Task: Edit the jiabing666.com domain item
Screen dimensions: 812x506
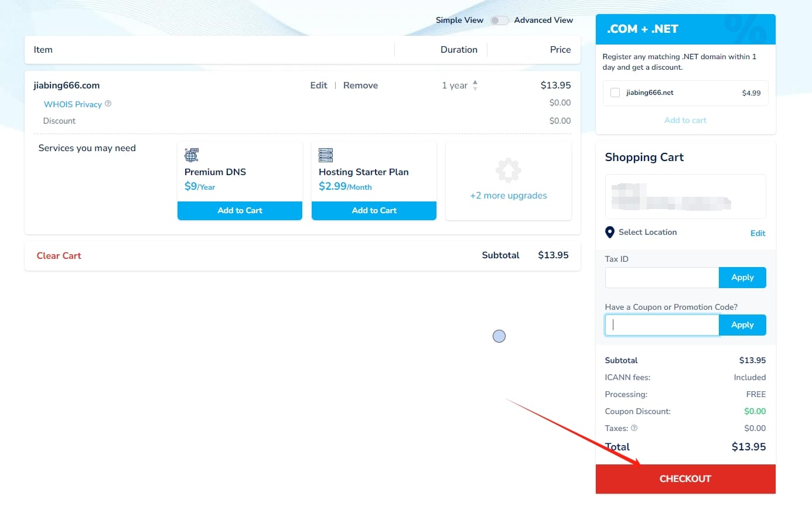Action: pyautogui.click(x=319, y=86)
